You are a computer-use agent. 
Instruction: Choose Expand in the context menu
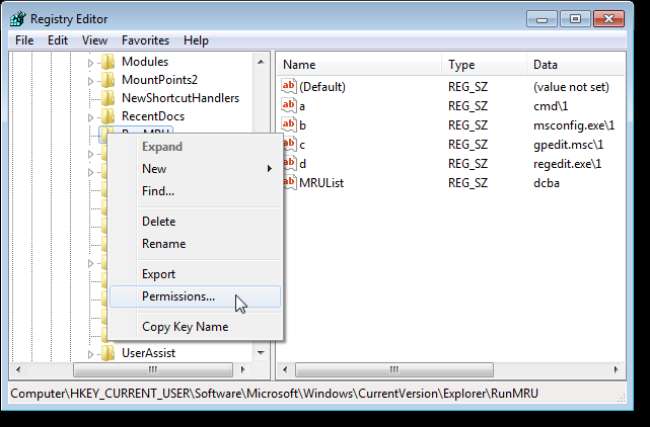pos(195,146)
